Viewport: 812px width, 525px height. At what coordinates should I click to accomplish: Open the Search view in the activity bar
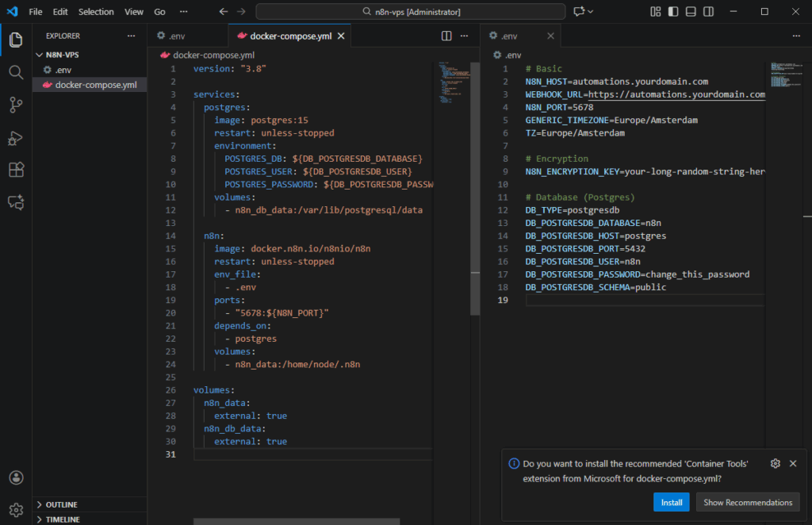click(x=16, y=72)
